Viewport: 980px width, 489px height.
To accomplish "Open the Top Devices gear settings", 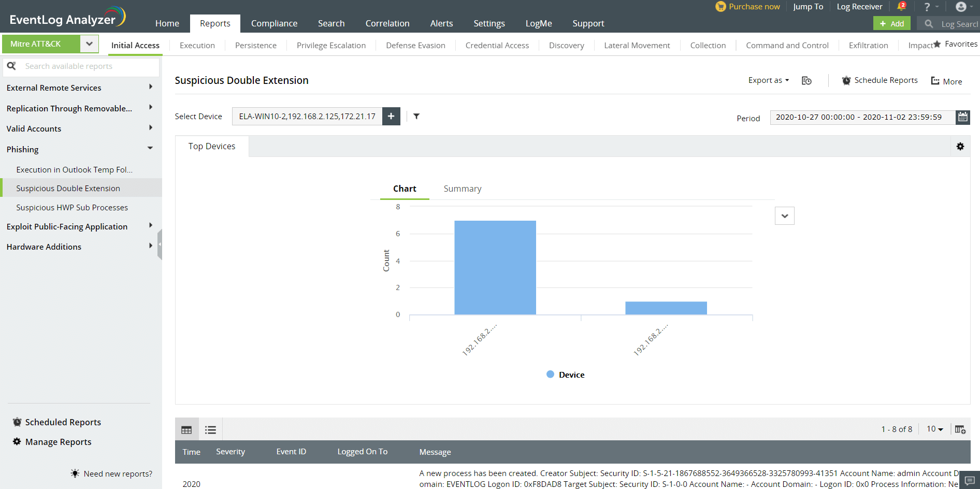I will tap(960, 147).
